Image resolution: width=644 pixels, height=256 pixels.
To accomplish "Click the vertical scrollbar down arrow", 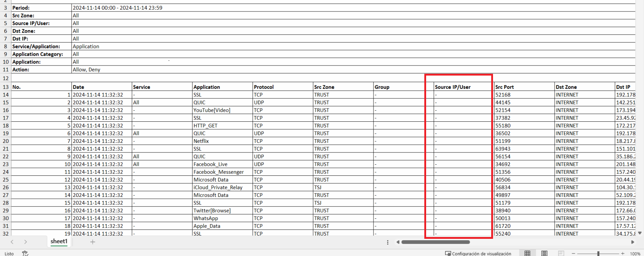I will click(x=640, y=233).
